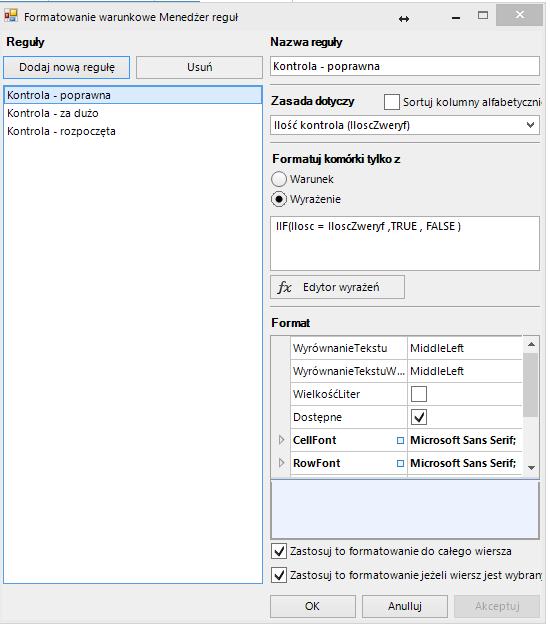
Task: Click the Usuń button
Action: point(199,67)
